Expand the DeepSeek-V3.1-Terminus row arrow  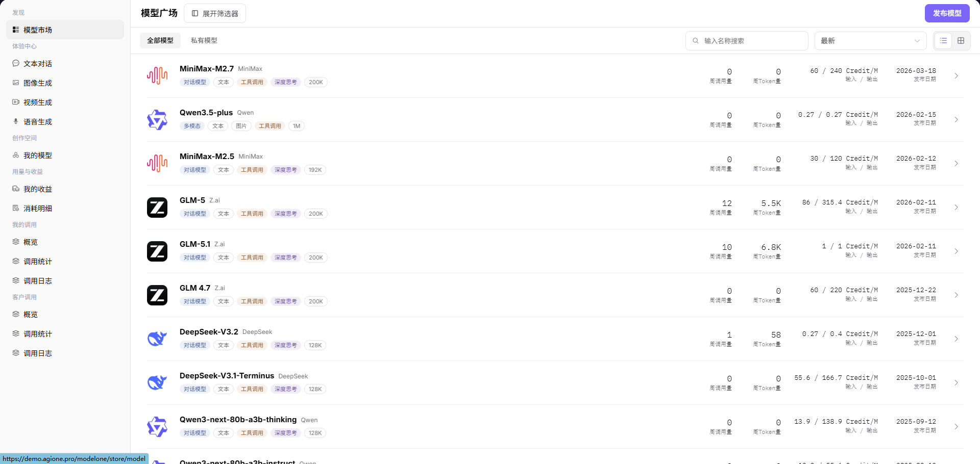coord(956,383)
